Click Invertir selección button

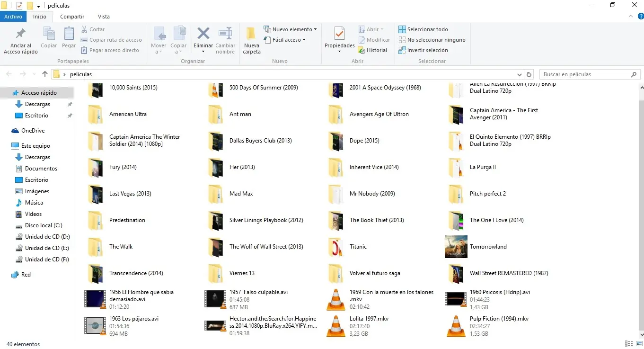click(423, 50)
